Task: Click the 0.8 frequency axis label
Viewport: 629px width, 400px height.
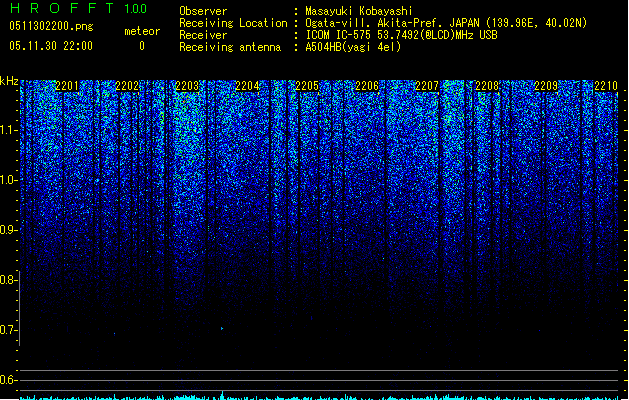Action: 9,280
